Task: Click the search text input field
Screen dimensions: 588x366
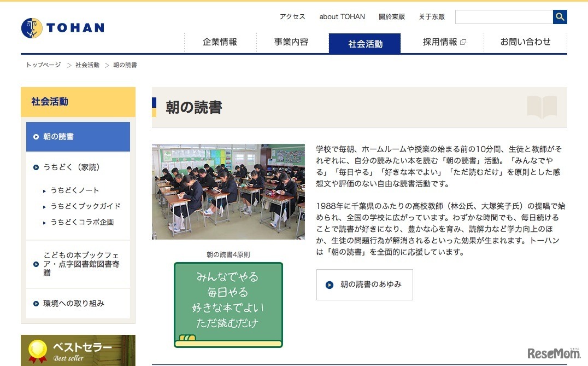Action: (x=503, y=17)
